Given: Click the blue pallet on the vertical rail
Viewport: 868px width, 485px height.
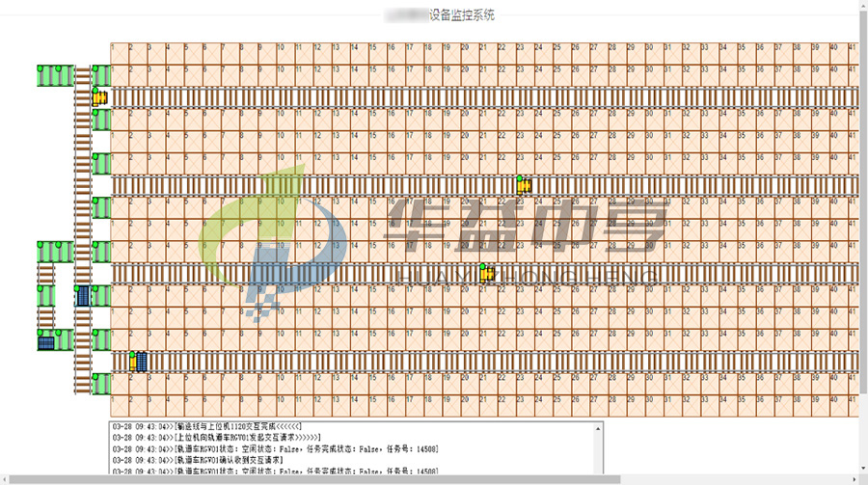Looking at the screenshot, I should pos(83,296).
